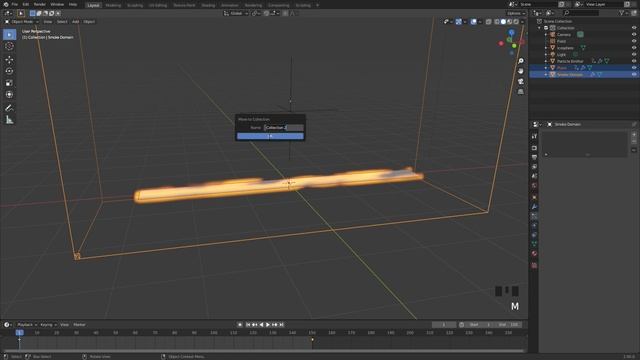Open the Edit menu
Viewport: 640px width, 360px height.
(x=26, y=4)
